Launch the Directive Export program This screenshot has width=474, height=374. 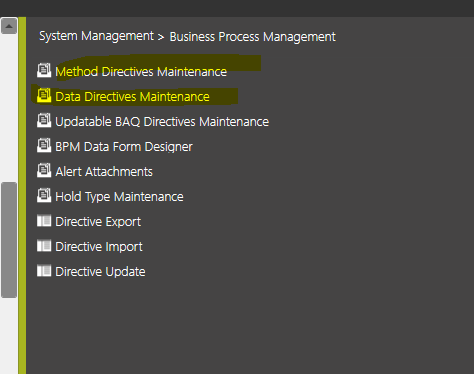[x=98, y=222]
